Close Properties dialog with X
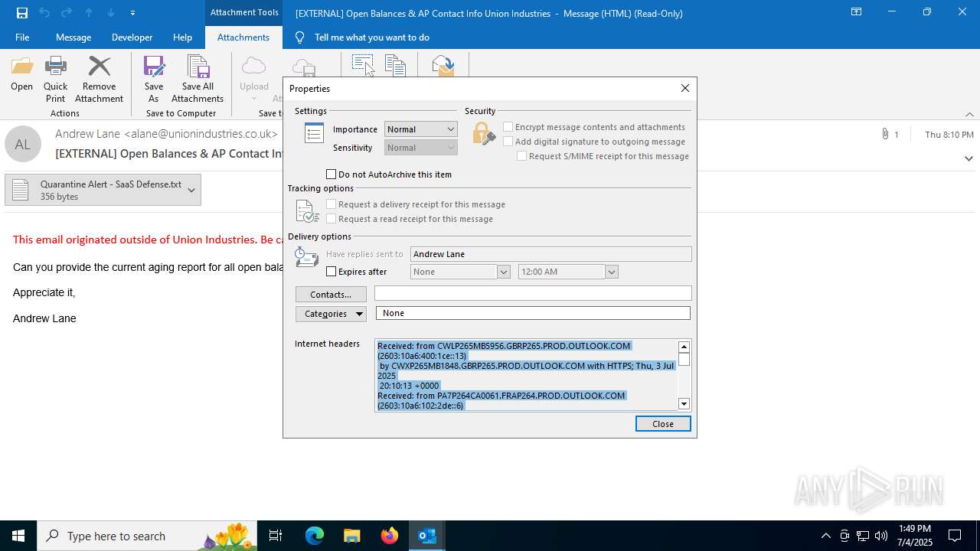The image size is (980, 551). click(x=685, y=88)
